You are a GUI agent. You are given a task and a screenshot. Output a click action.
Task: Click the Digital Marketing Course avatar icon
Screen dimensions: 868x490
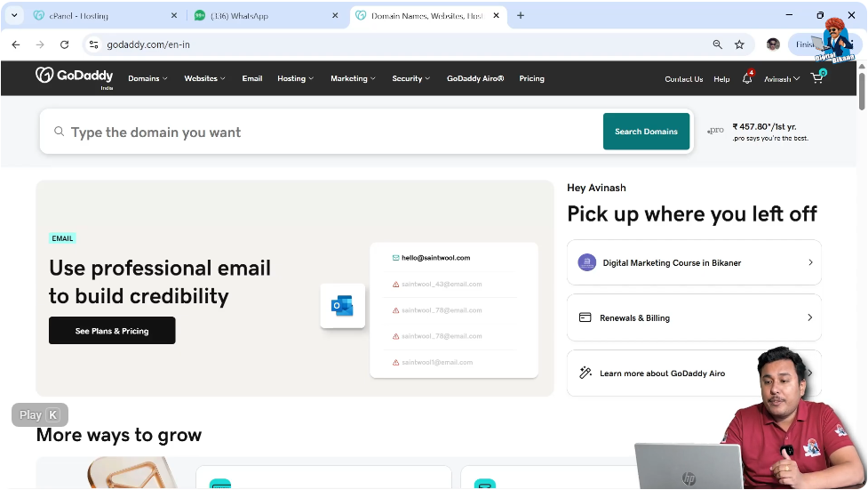pyautogui.click(x=586, y=262)
